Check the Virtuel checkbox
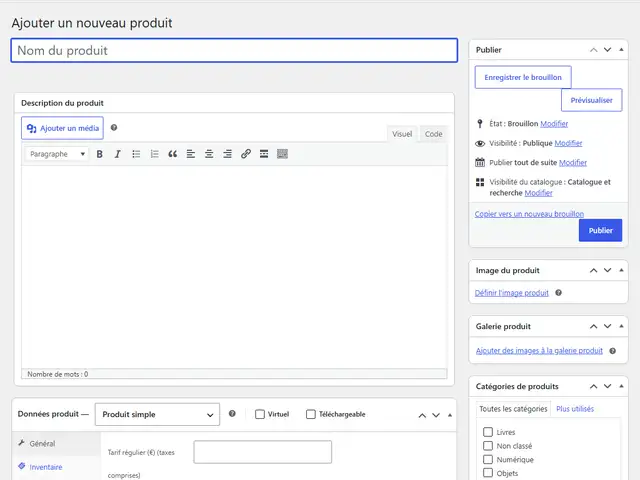 coord(260,414)
